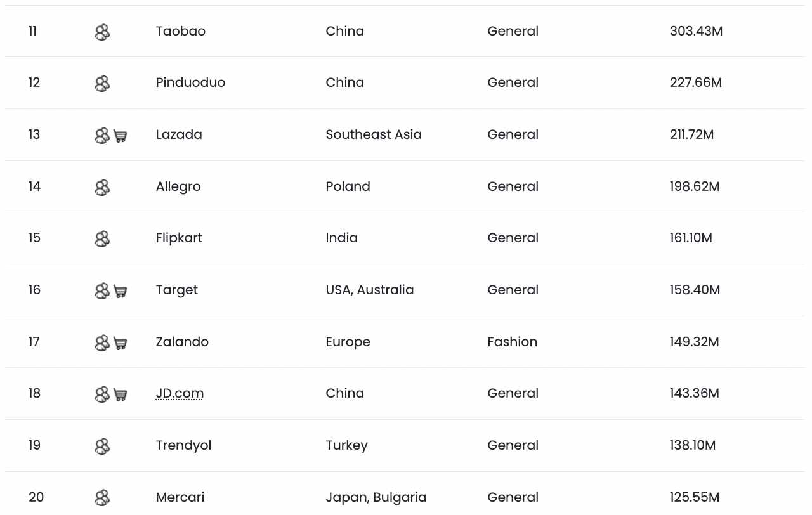Click the people icon in Mercari row
The height and width of the screenshot is (515, 812).
[x=102, y=498]
